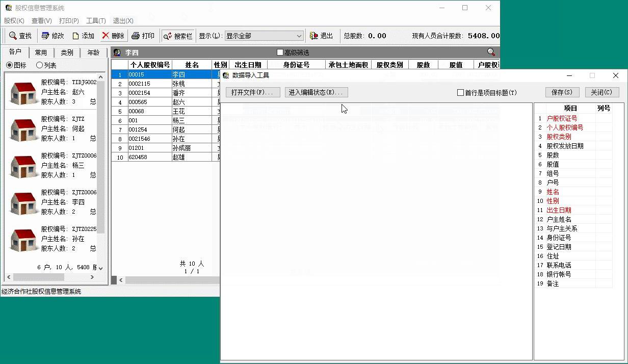Select the 列表 radio button
Screen dimensions: 628x364
(x=46, y=65)
